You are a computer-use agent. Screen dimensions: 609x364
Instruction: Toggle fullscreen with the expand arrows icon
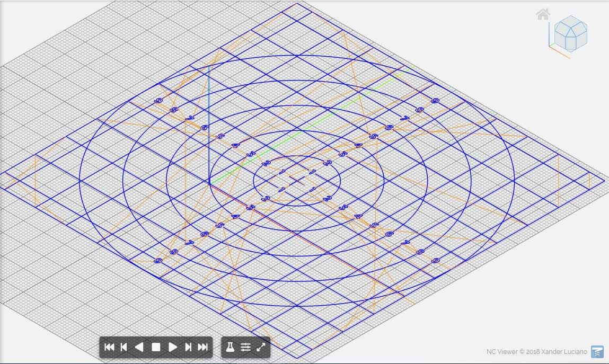[261, 347]
